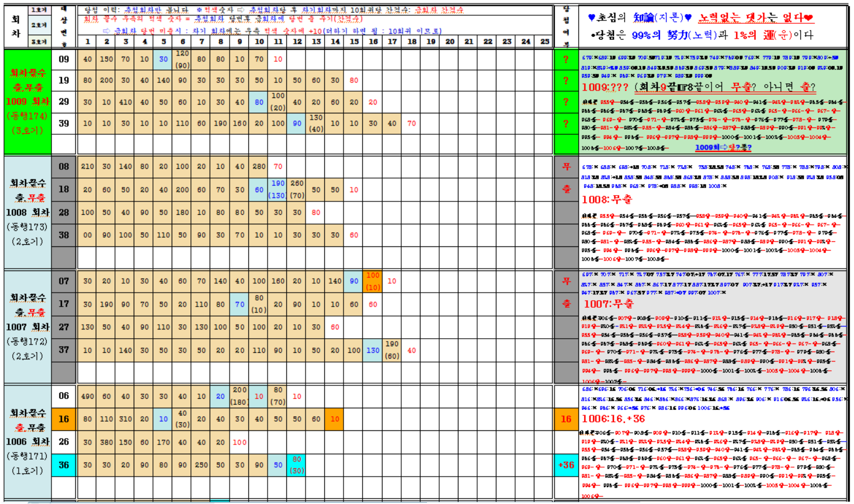854x504 pixels.
Task: Click the cell with value 280
Action: 259,166
